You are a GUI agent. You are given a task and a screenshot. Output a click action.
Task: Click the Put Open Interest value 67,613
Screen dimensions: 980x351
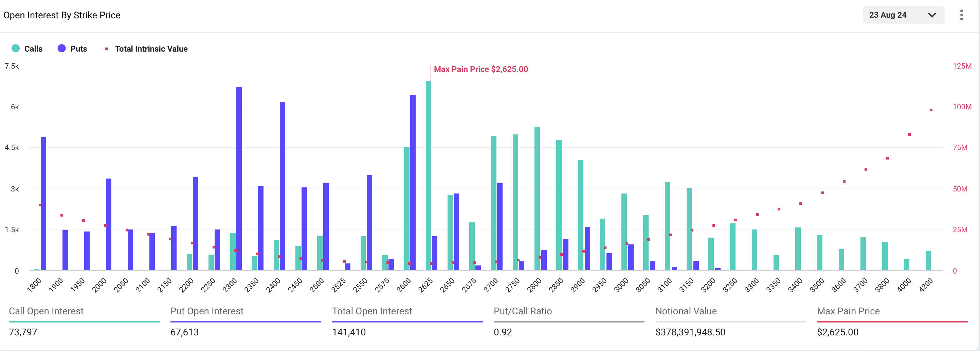[185, 332]
